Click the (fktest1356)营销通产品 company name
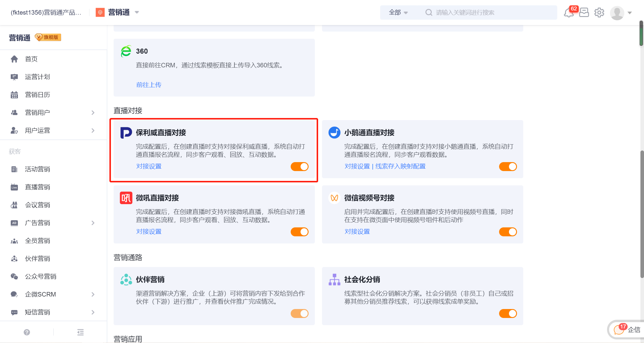 point(46,13)
